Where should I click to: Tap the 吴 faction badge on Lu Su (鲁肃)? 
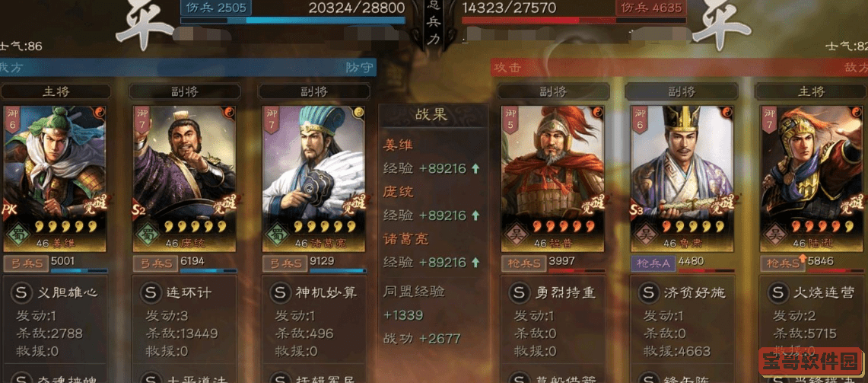pos(645,234)
